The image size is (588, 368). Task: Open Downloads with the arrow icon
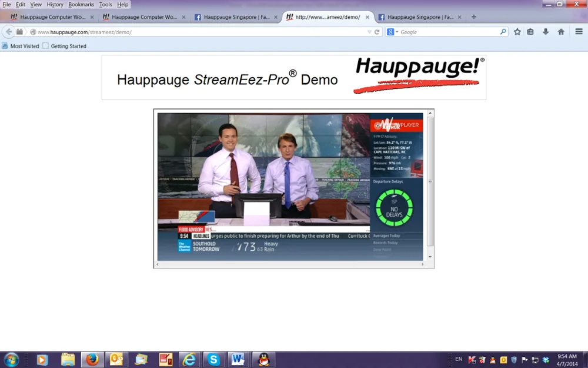545,31
